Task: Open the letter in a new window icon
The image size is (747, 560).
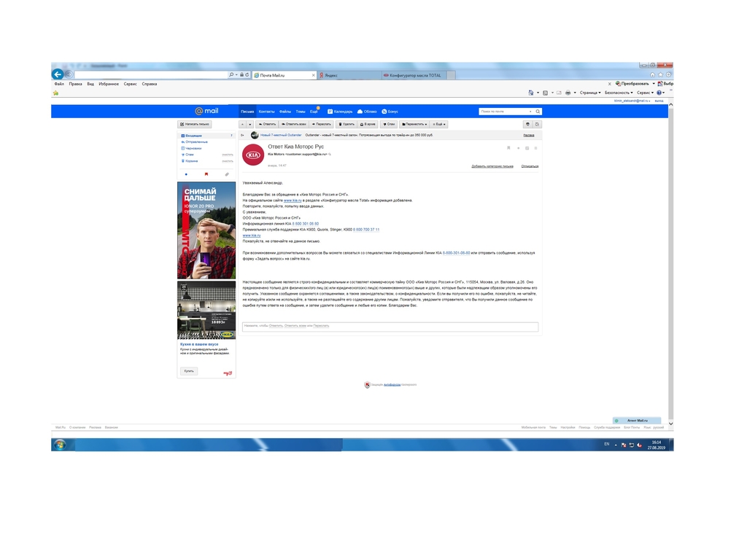Action: click(537, 124)
